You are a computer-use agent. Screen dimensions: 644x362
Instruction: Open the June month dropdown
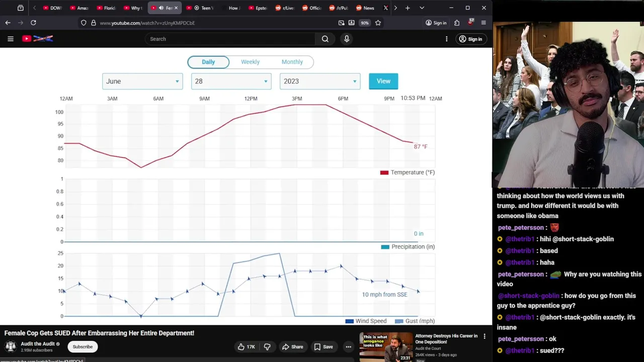[142, 81]
